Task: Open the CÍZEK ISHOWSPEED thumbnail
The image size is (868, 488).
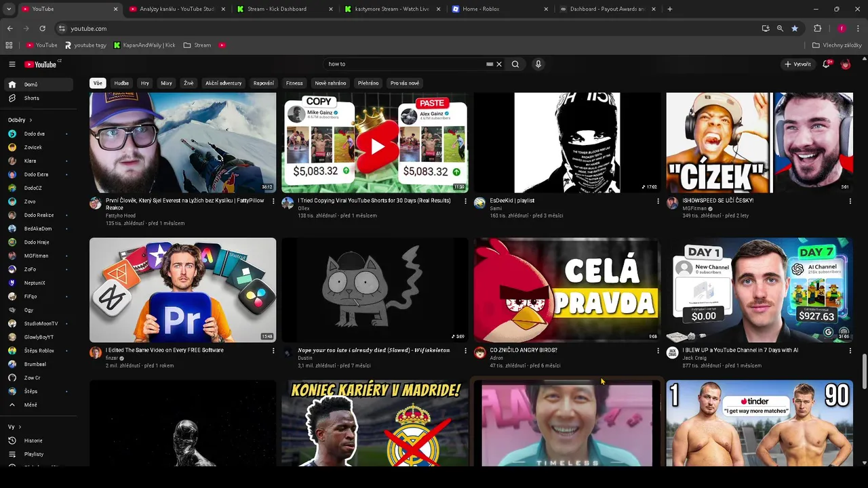Action: (x=759, y=142)
